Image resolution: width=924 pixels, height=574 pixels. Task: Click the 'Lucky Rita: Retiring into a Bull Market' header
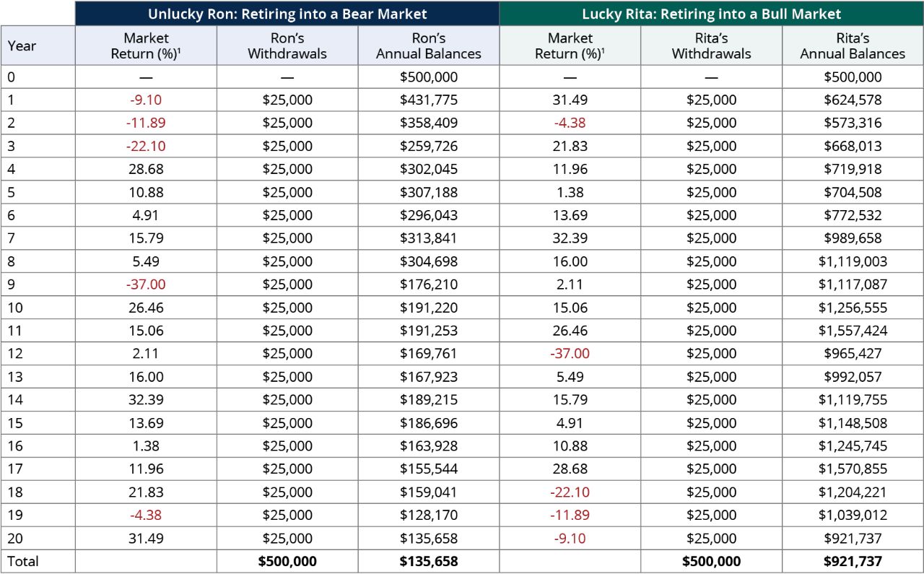click(711, 14)
